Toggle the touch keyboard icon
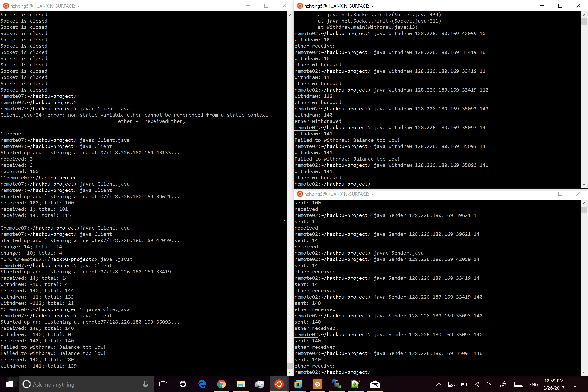 [x=518, y=384]
